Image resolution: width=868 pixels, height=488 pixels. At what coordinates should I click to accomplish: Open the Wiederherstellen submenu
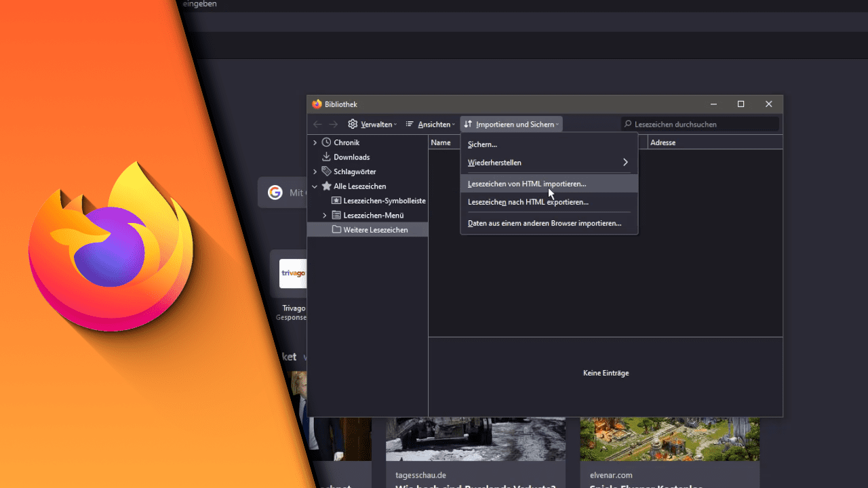pyautogui.click(x=549, y=163)
